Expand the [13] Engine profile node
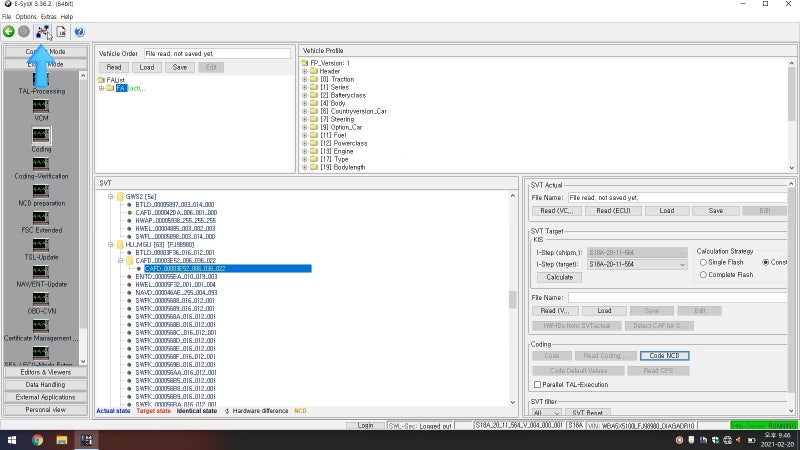Viewport: 800px width, 450px height. click(x=305, y=152)
